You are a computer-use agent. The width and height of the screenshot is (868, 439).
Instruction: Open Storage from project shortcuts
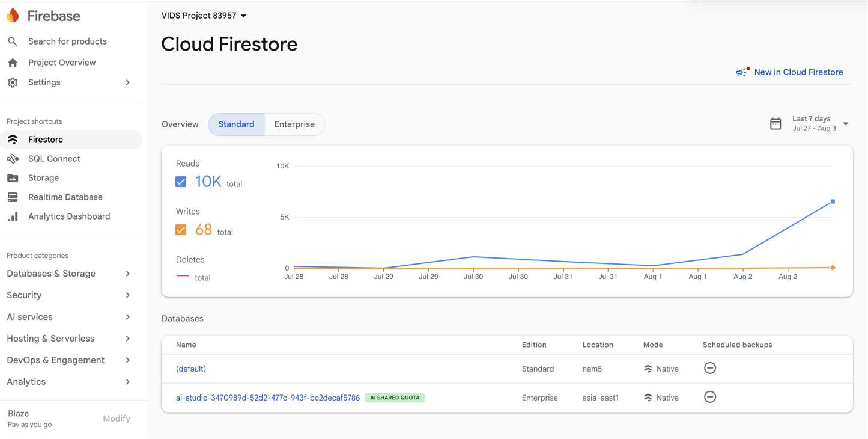point(44,178)
